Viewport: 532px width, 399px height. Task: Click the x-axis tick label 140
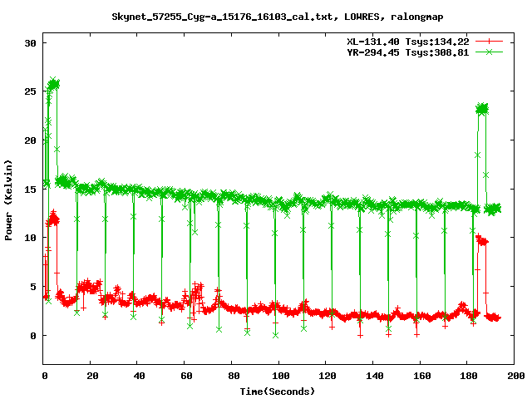[x=375, y=376]
